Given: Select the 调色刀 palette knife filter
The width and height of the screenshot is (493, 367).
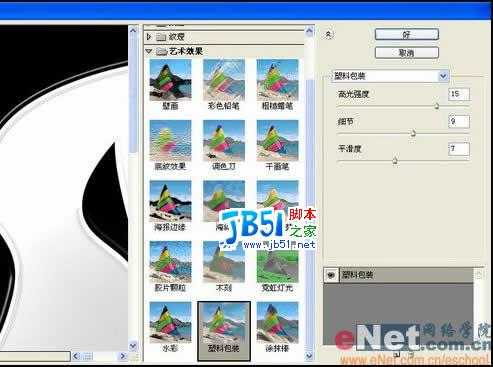Looking at the screenshot, I should tap(224, 141).
